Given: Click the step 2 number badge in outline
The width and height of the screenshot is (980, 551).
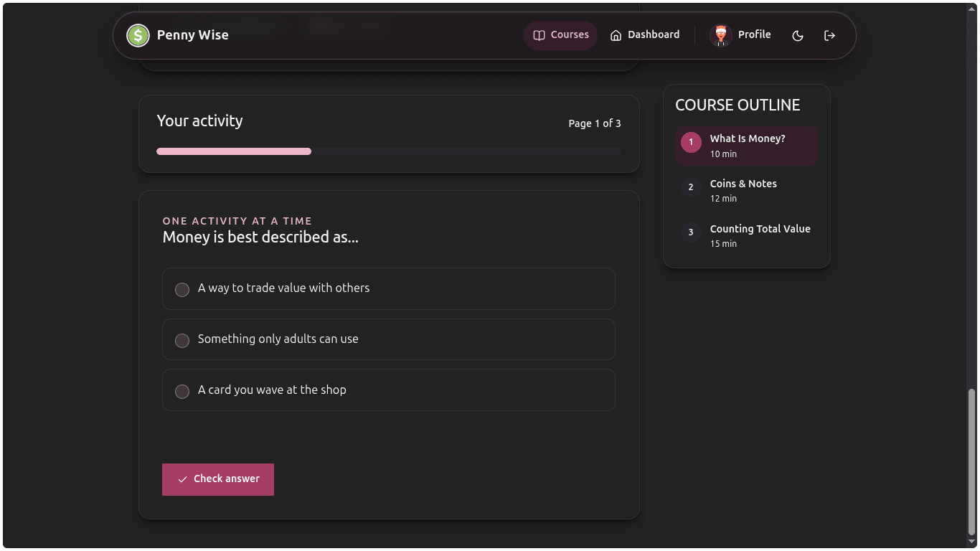Looking at the screenshot, I should 691,187.
